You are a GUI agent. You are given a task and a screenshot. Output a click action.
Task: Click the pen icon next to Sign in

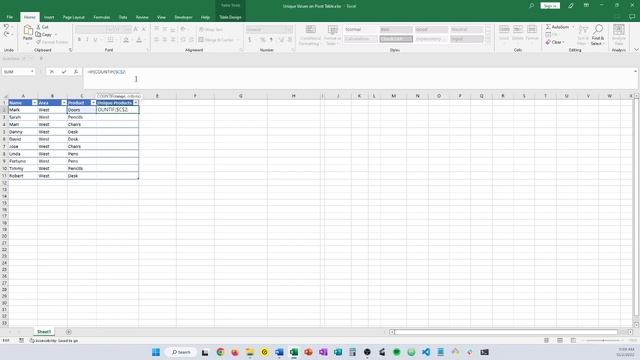click(571, 6)
